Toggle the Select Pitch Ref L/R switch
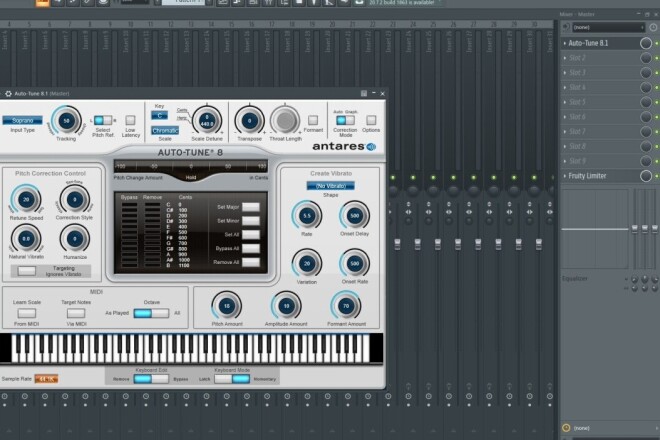 [103, 120]
